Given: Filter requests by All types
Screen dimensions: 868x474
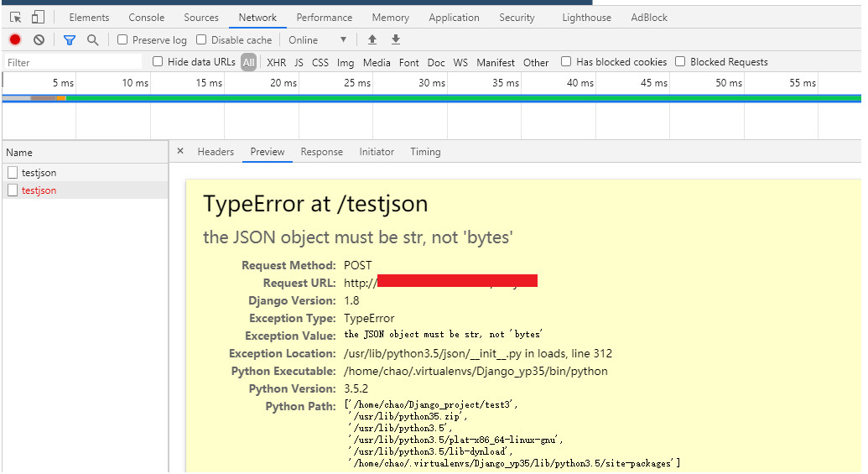Looking at the screenshot, I should (x=248, y=63).
